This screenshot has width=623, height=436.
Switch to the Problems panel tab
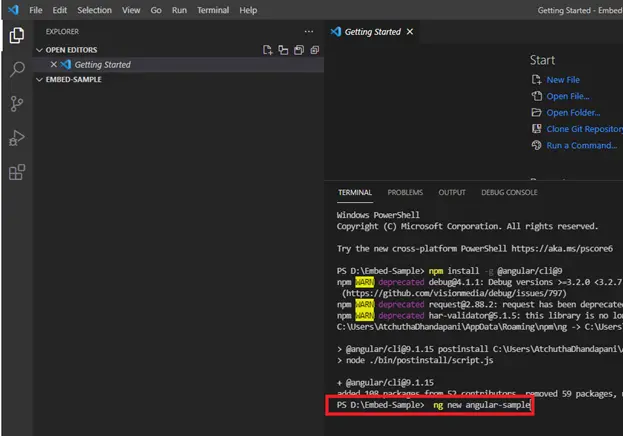pos(405,192)
